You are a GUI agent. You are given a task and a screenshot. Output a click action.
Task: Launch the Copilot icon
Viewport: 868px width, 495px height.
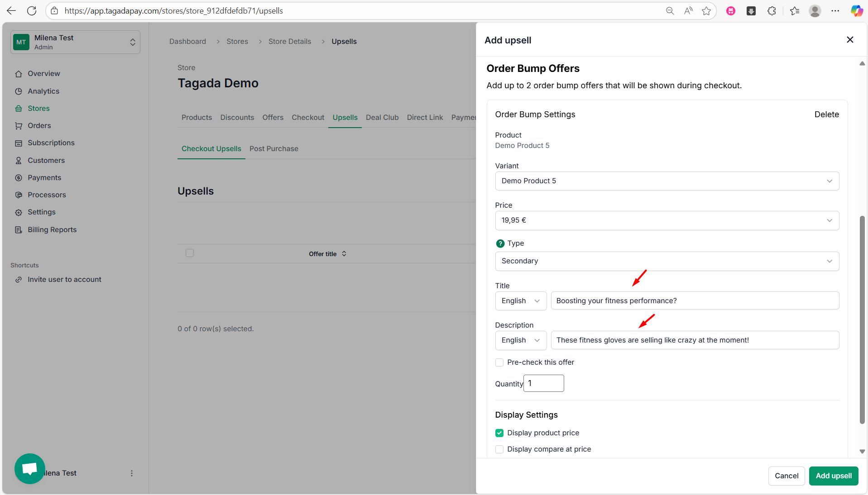tap(856, 11)
